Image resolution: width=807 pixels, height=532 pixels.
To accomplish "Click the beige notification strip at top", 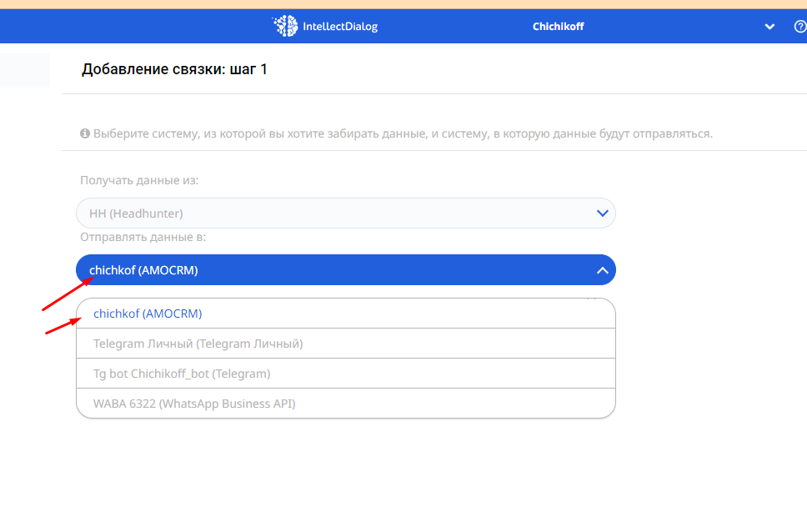I will point(403,4).
